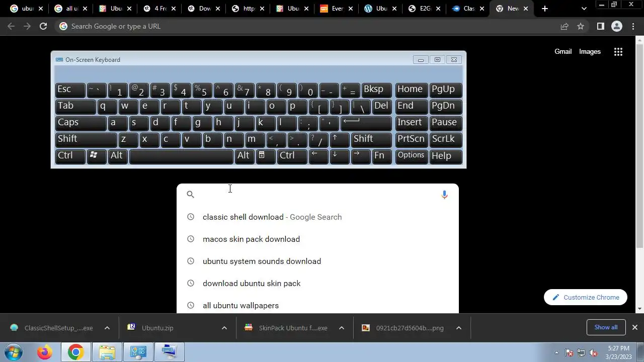Screen dimensions: 644x362
Task: Expand the Ubuntu.zip download options arrow
Action: pos(224,328)
